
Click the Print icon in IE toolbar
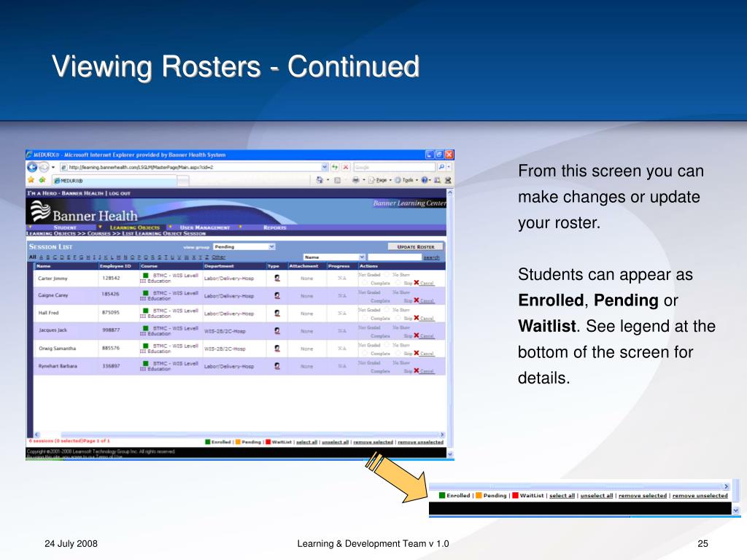coord(355,180)
